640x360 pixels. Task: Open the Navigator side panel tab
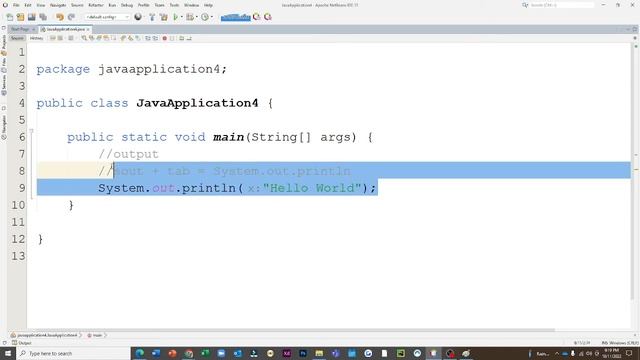(4, 128)
